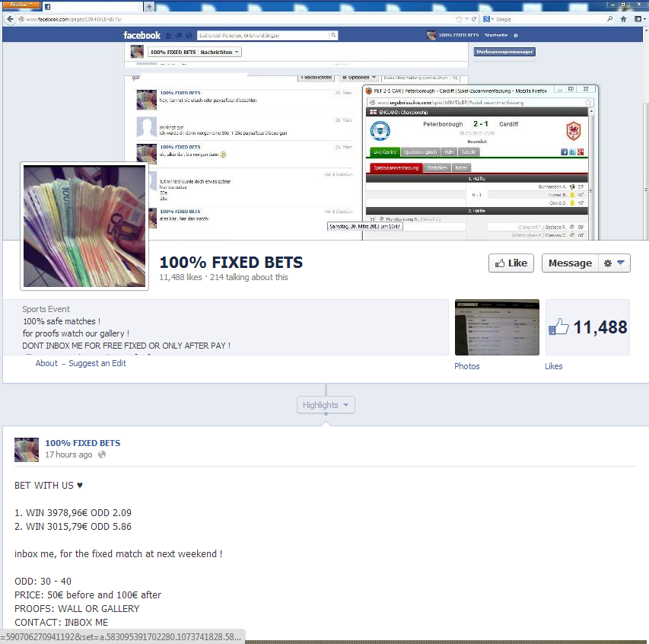
Task: Click the public globe icon on the post
Action: click(x=102, y=454)
